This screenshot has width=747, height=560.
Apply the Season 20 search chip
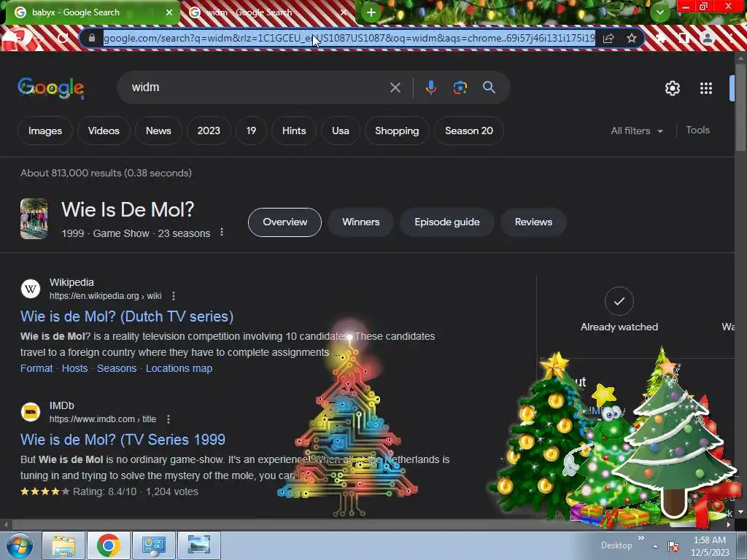tap(469, 131)
